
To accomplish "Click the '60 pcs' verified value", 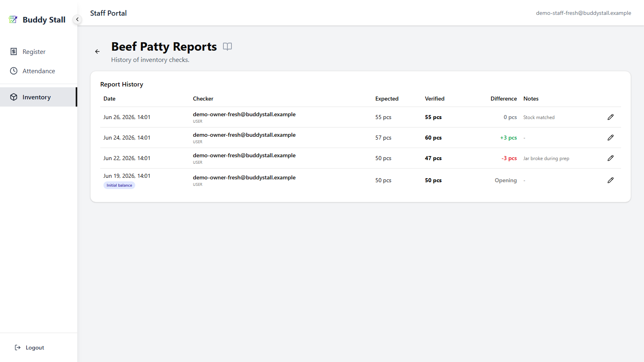I will pos(433,138).
